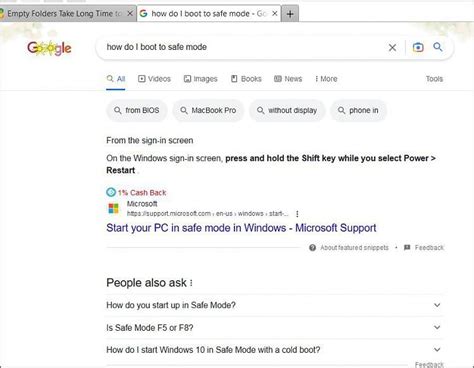Switch to the Images results tab
474x368 pixels.
[x=201, y=79]
